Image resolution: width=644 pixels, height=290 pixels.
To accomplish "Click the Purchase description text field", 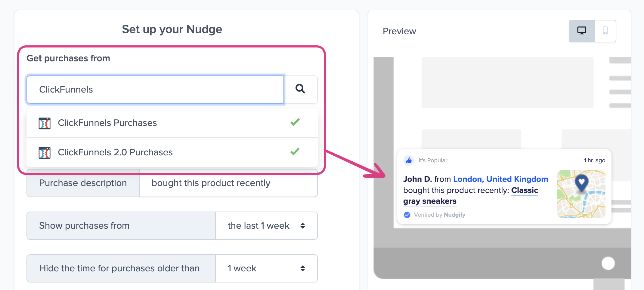I will click(228, 183).
